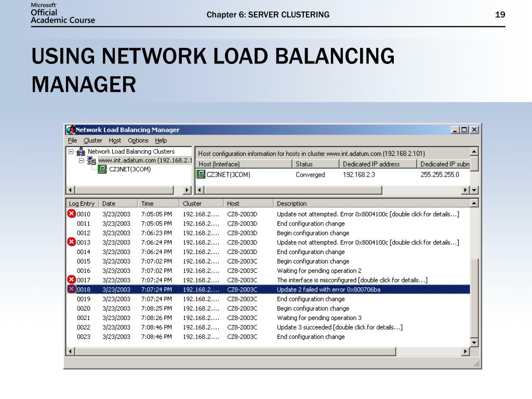The image size is (532, 399).
Task: Click host list scroll up arrow
Action: (x=474, y=151)
